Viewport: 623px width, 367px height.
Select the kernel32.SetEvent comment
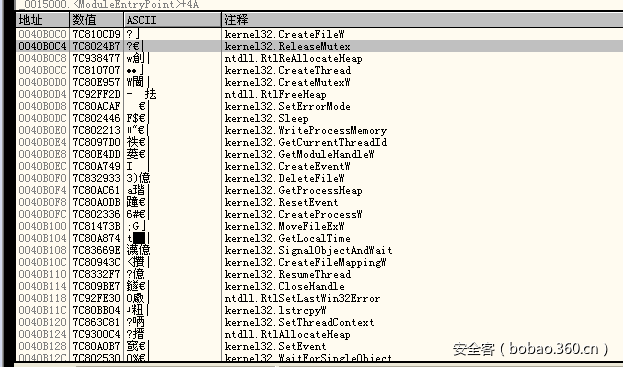(x=275, y=346)
